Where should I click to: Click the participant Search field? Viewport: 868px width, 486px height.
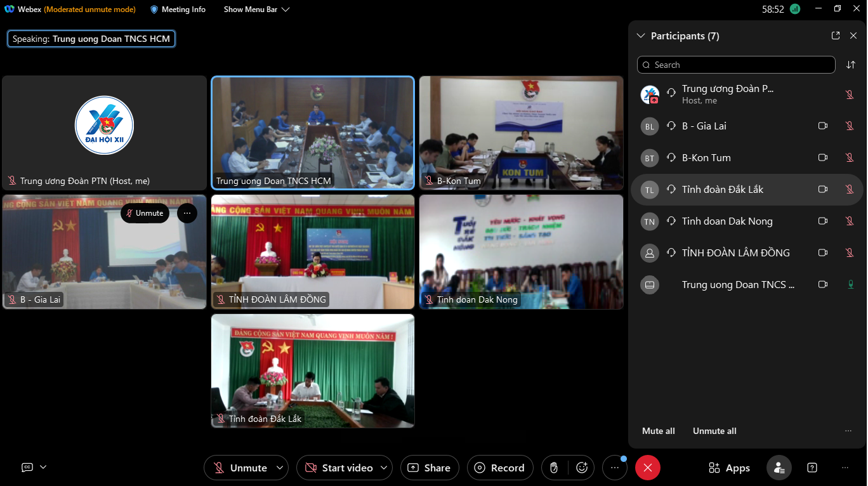736,65
